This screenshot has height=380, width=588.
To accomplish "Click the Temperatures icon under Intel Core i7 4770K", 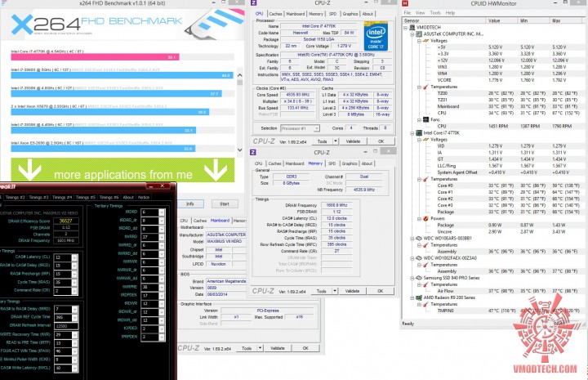I will [x=426, y=179].
